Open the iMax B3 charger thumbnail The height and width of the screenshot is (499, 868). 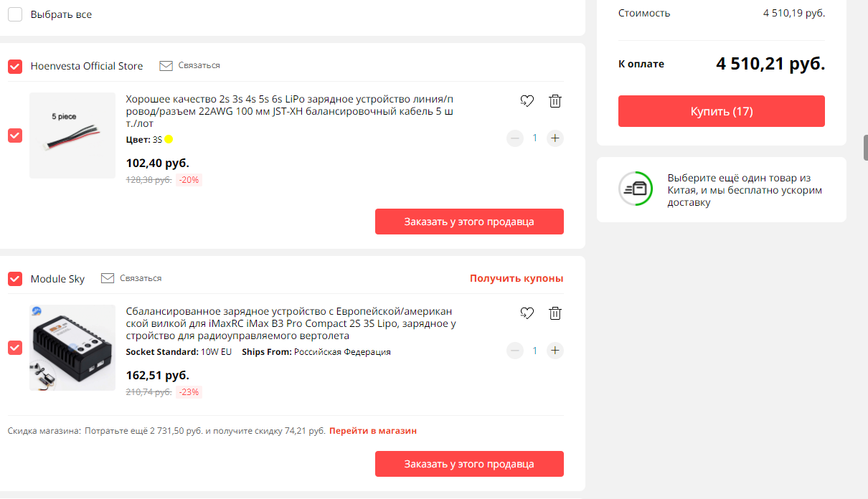(x=72, y=348)
